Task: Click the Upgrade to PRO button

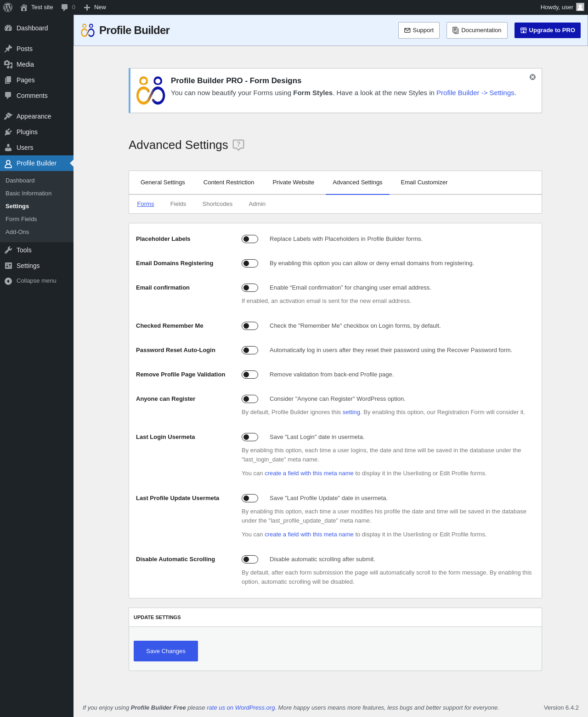Action: (548, 30)
